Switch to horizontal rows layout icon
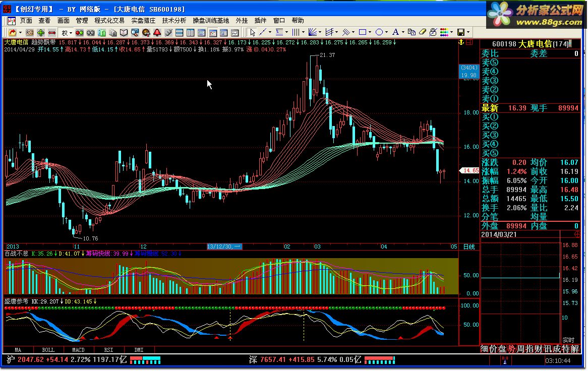The width and height of the screenshot is (588, 371). [179, 33]
